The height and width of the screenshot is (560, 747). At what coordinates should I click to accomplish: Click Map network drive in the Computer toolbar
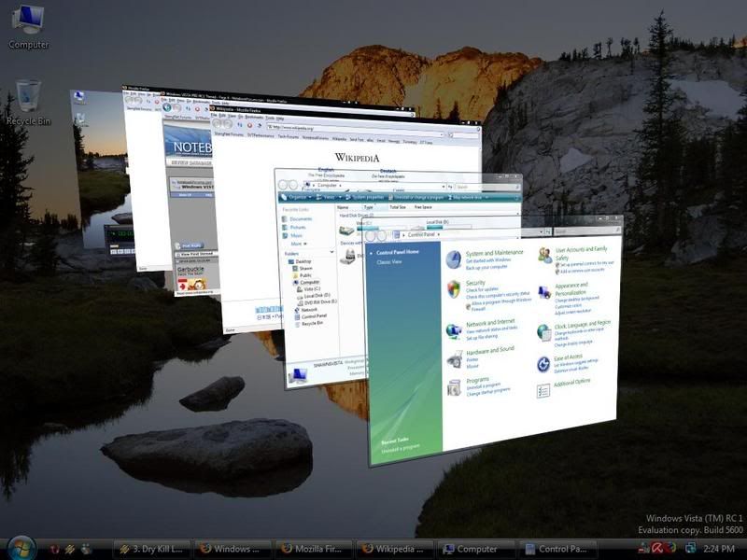[x=467, y=198]
